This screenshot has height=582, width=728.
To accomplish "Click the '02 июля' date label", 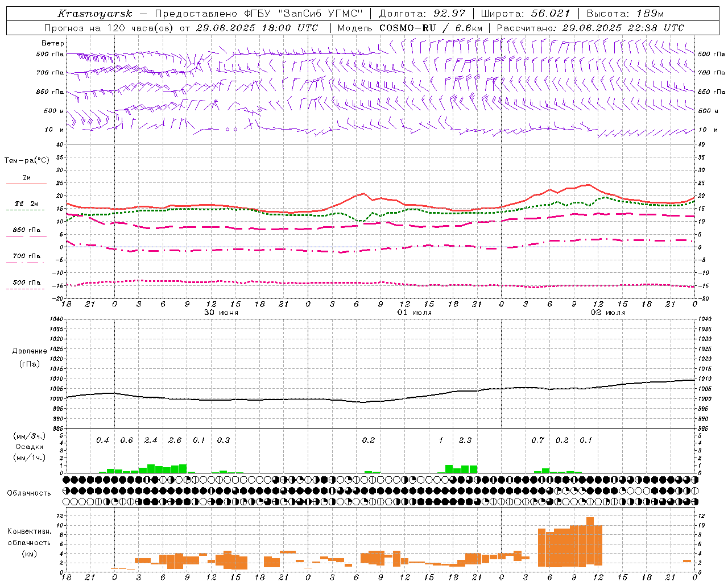I will point(608,313).
